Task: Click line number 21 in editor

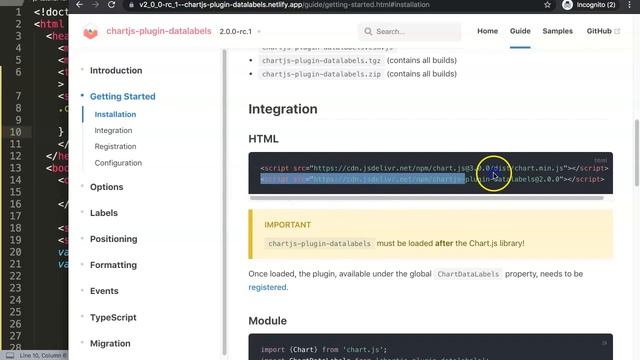Action: (x=15, y=264)
